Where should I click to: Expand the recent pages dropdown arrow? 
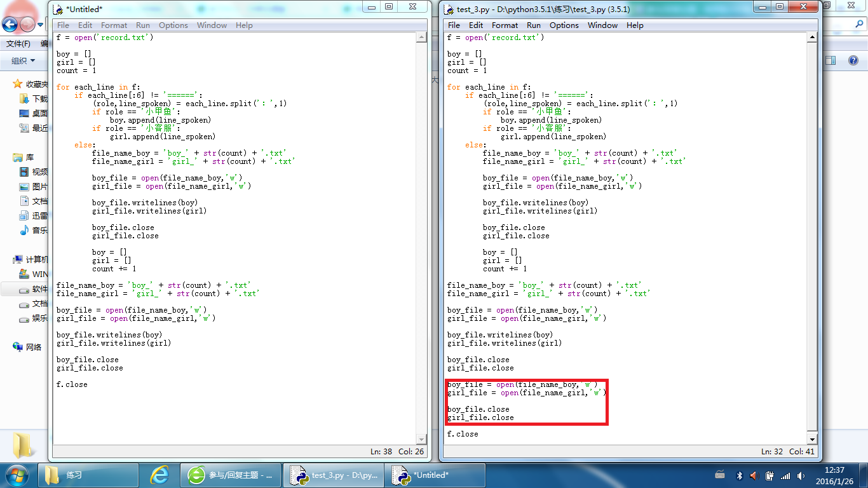41,25
